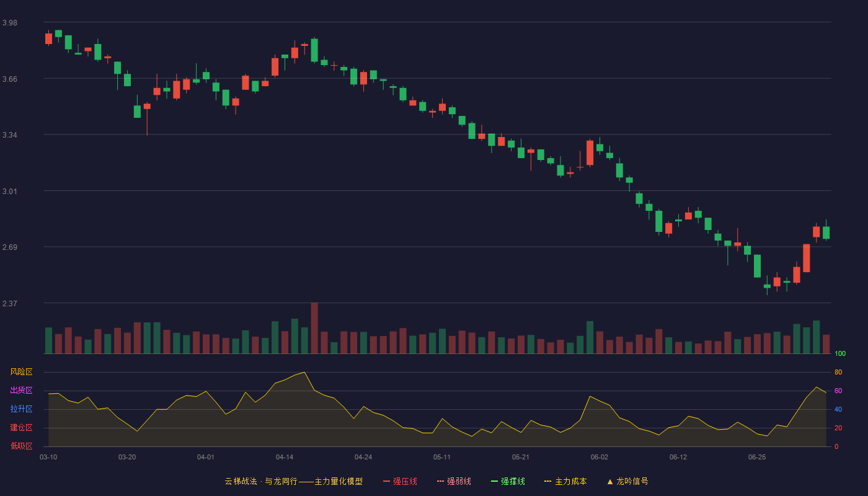This screenshot has width=868, height=496.
Task: Toggle the 强压线 legend series
Action: click(x=400, y=481)
